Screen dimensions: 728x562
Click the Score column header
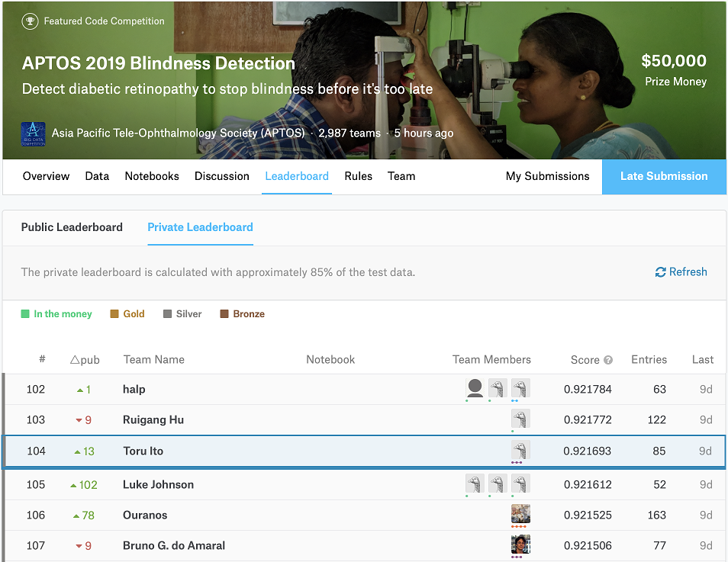(x=585, y=360)
